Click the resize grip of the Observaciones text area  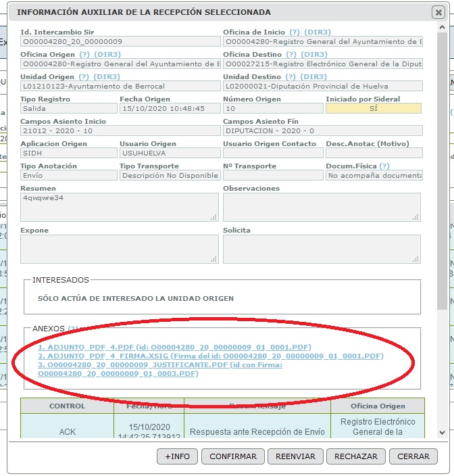coord(415,217)
